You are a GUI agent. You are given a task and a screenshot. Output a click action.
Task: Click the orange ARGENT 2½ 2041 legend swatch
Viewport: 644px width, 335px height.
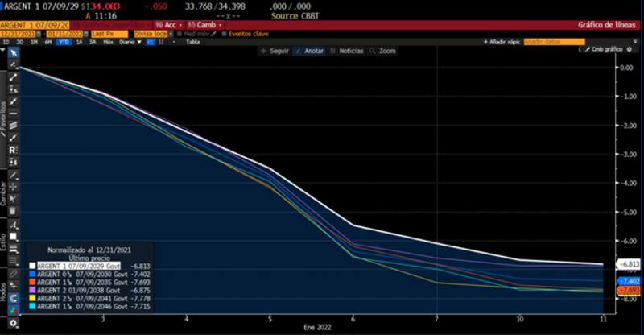pyautogui.click(x=32, y=297)
